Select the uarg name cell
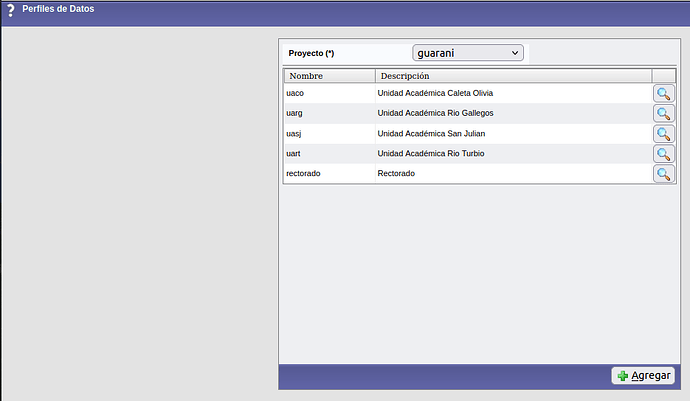 point(295,114)
